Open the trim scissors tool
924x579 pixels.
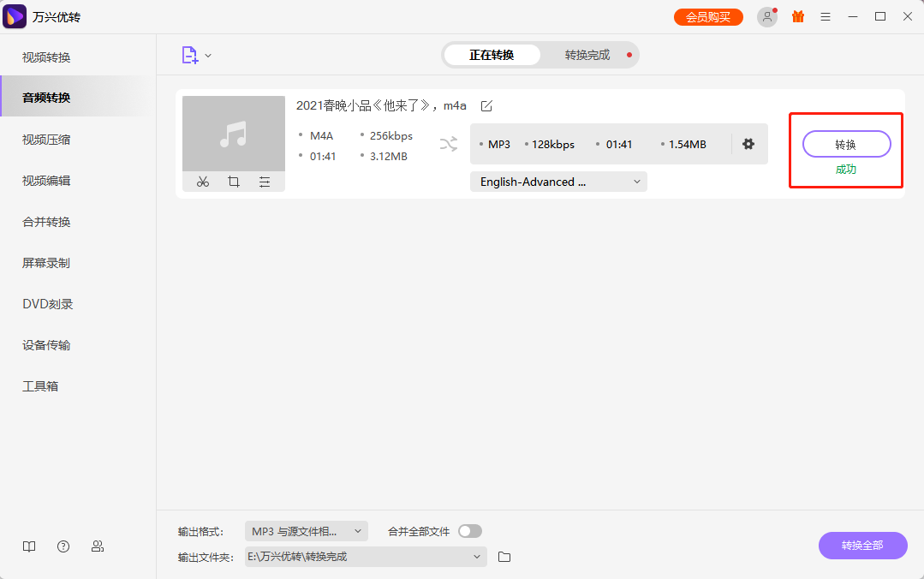click(203, 182)
